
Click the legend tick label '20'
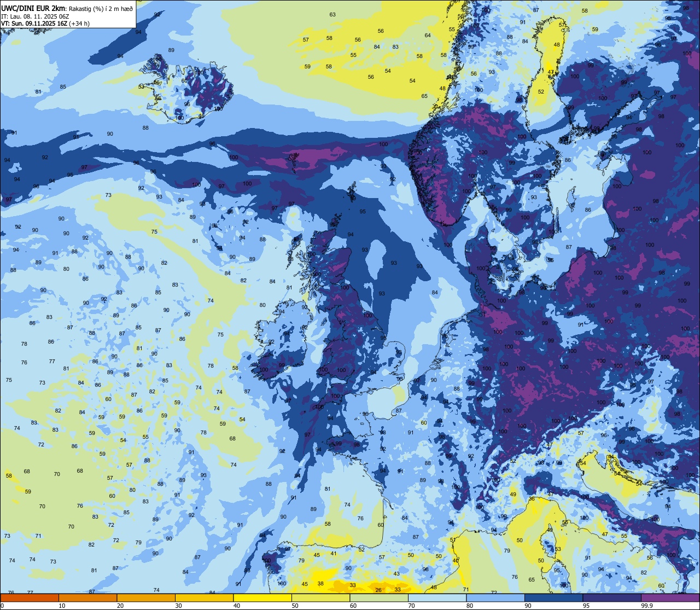(x=120, y=606)
